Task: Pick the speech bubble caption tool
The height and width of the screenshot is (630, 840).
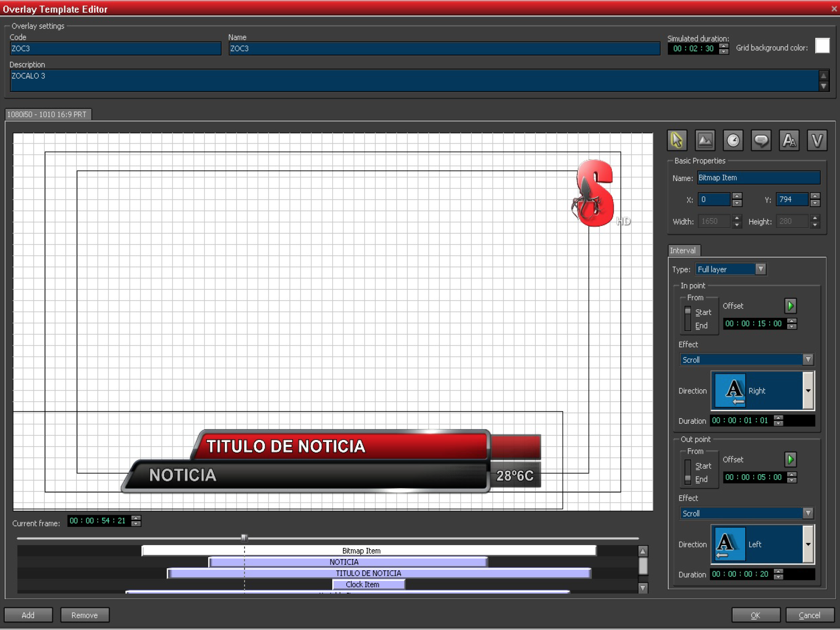Action: (x=761, y=140)
